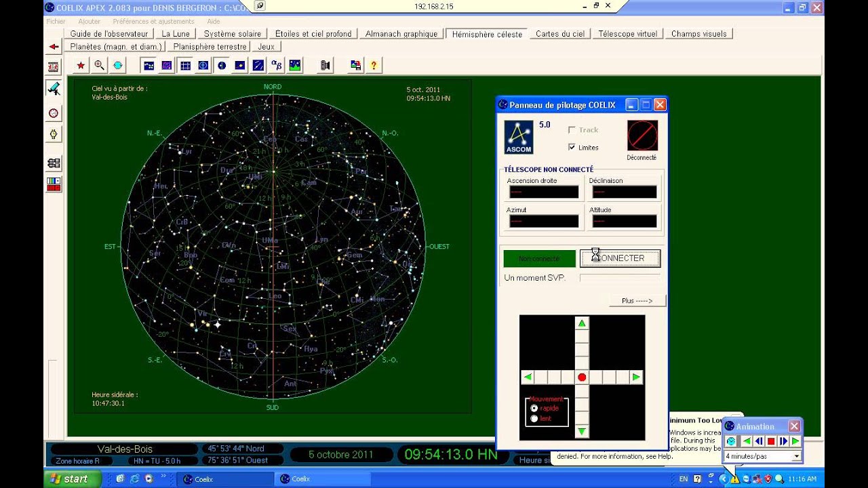The image size is (868, 488).
Task: Switch to Guide de l'observateur tab
Action: [x=109, y=34]
